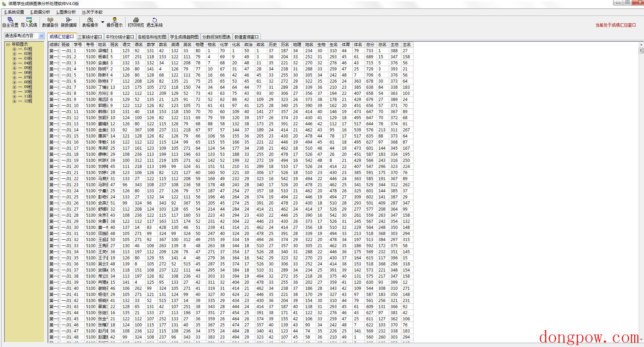The height and width of the screenshot is (347, 644).
Task: Select 一.10班 in the class tree
Action: (x=25, y=92)
